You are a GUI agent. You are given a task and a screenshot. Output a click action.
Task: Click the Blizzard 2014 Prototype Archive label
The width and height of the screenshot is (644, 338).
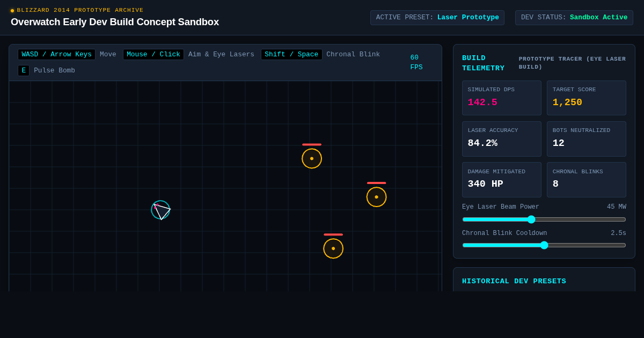point(80,10)
